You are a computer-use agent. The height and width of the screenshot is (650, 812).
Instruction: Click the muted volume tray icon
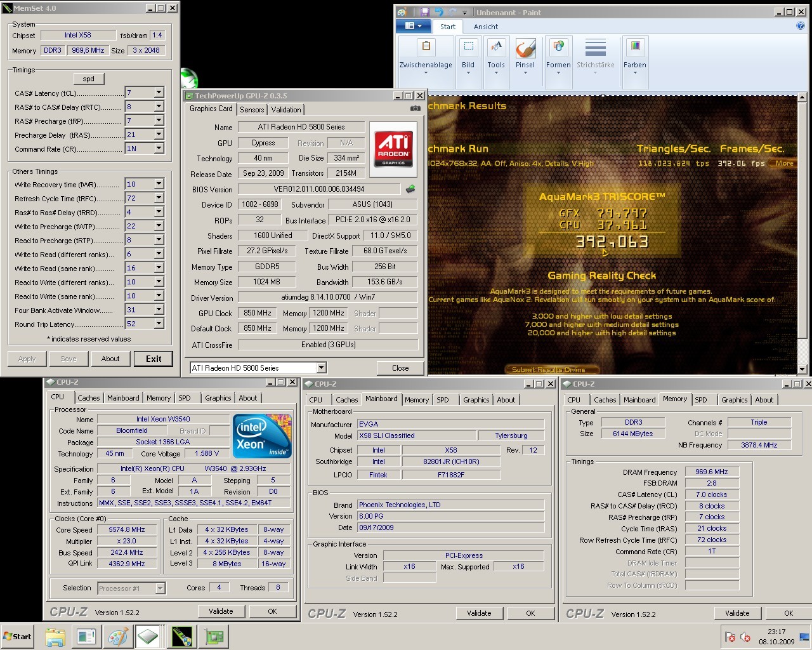[x=746, y=637]
